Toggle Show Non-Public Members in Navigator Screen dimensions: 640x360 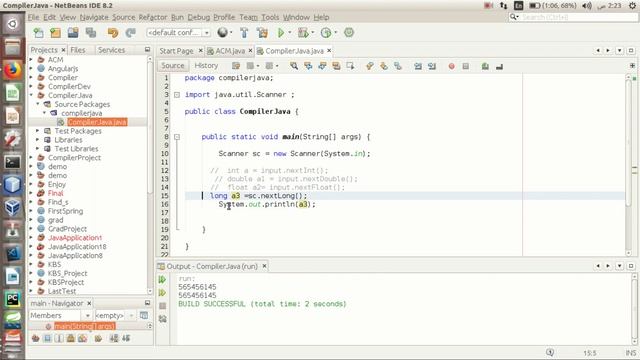tap(71, 338)
